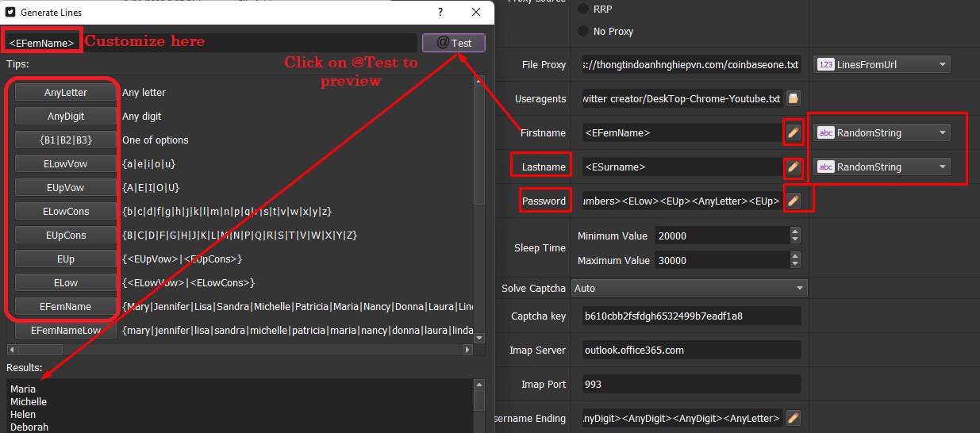Select the result line Michelle
Image resolution: width=980 pixels, height=433 pixels.
(x=29, y=402)
